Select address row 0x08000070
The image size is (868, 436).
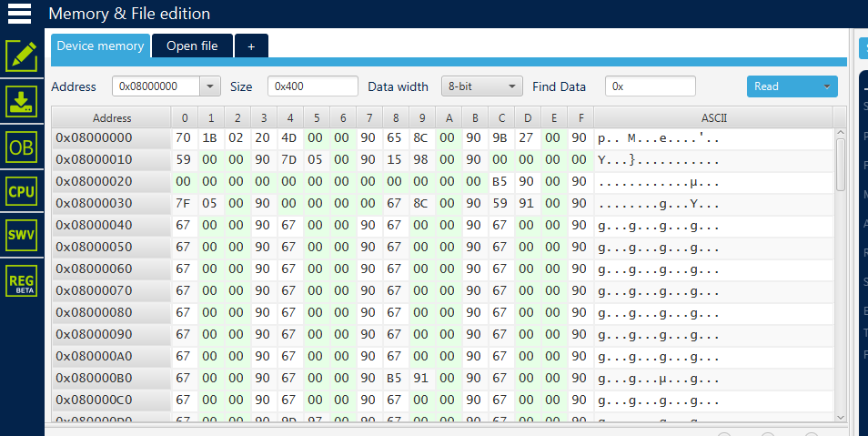pyautogui.click(x=112, y=291)
